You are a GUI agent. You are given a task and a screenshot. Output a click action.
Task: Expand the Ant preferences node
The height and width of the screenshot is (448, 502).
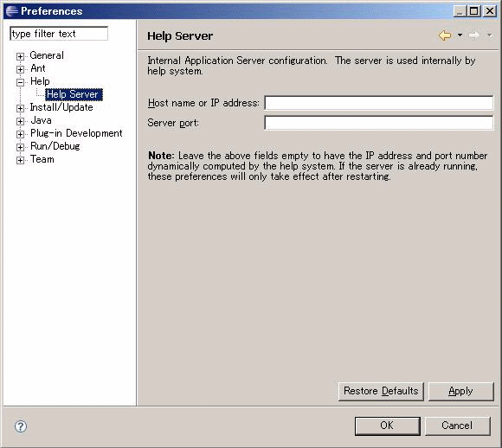point(20,69)
